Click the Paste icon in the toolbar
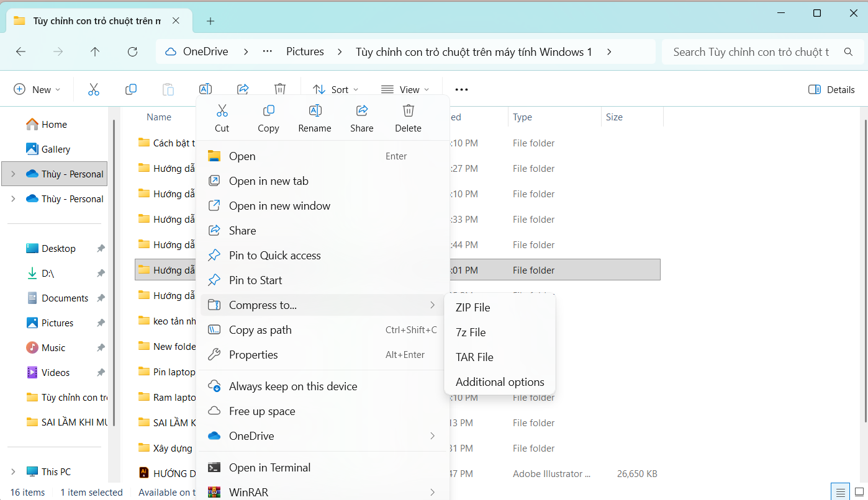 [x=168, y=89]
